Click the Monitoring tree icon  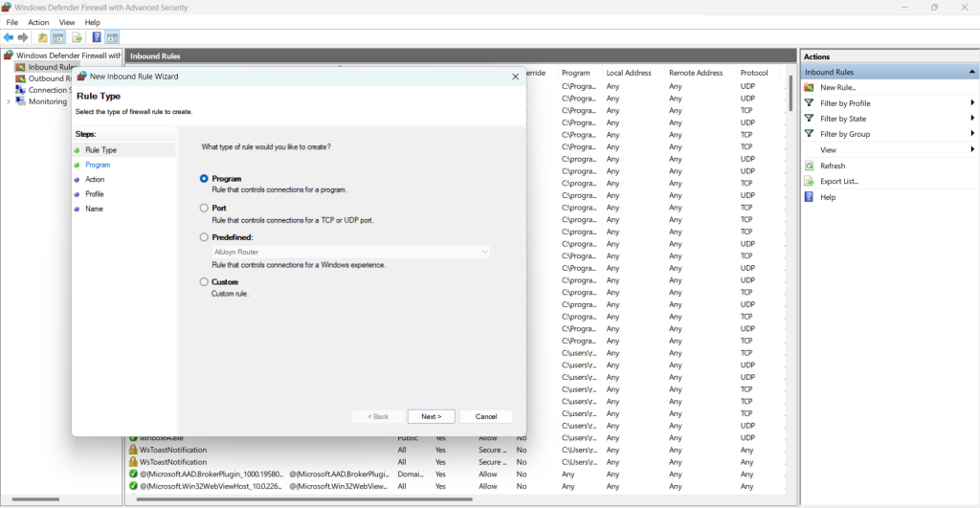21,101
